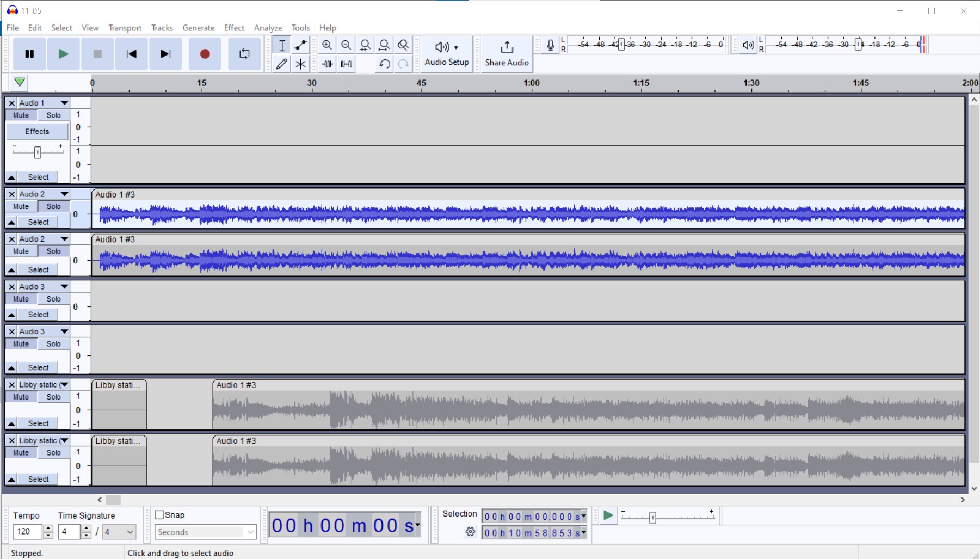Adjust the playback speed slider
The width and height of the screenshot is (980, 559).
pyautogui.click(x=652, y=517)
